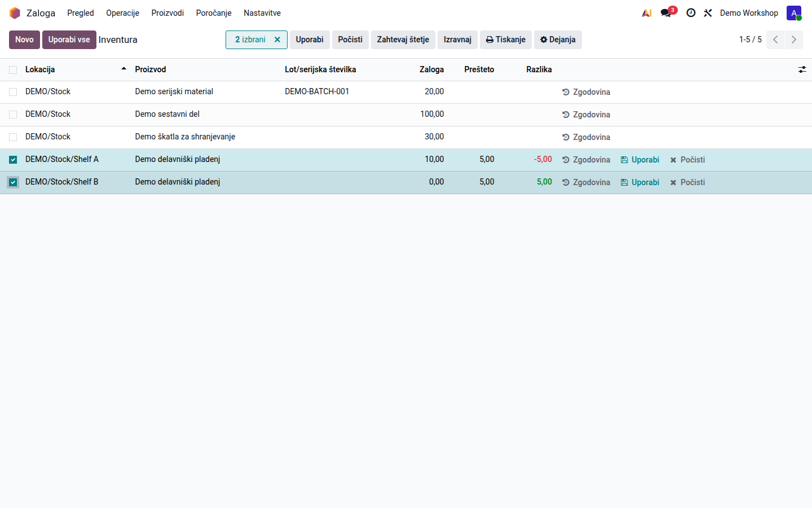
Task: Click the Novo button
Action: click(24, 40)
